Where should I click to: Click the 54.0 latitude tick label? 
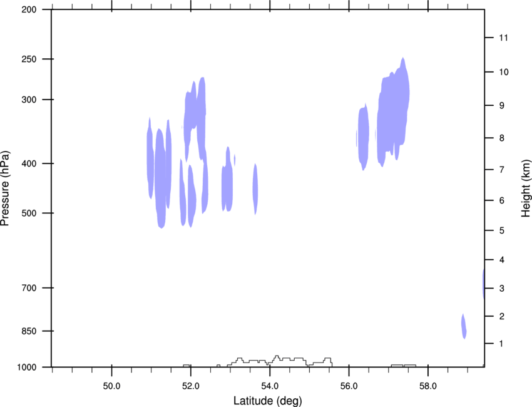tap(270, 386)
